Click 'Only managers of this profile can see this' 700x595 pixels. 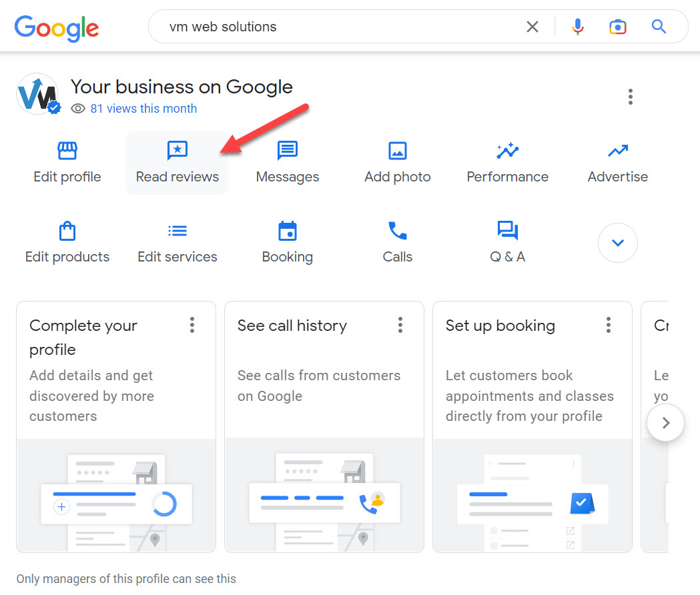point(126,579)
